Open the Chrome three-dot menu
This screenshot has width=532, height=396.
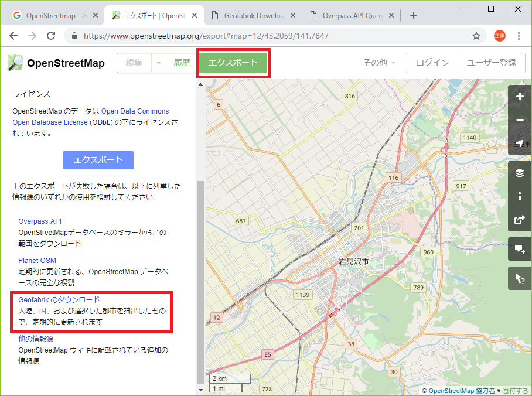(x=519, y=36)
